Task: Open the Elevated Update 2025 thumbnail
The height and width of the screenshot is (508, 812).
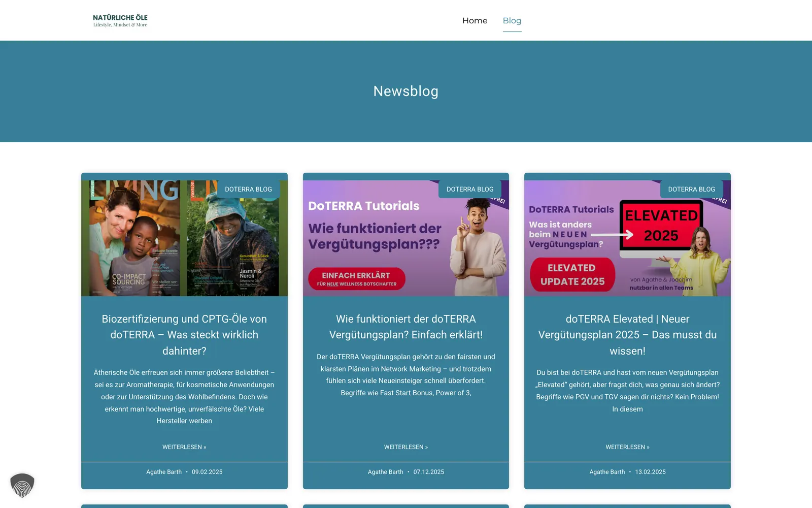Action: click(627, 238)
